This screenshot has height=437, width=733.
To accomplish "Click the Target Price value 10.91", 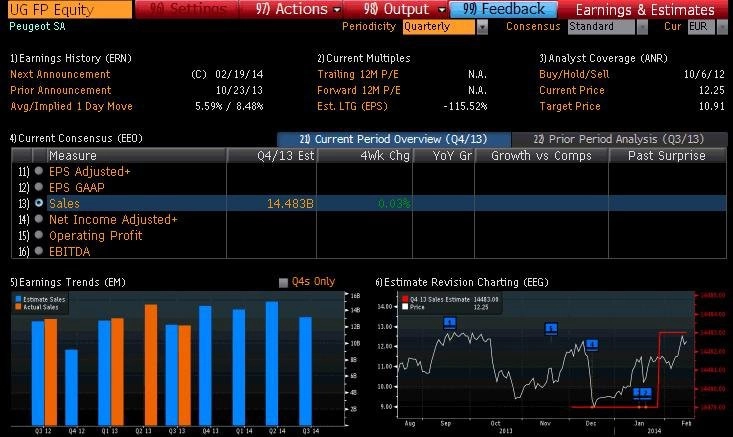I will click(x=711, y=106).
